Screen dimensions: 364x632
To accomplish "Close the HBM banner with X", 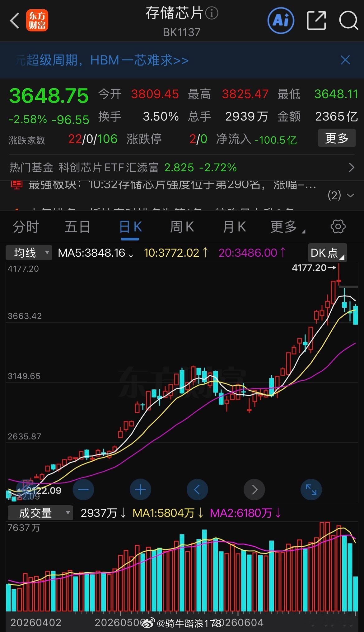I will point(345,60).
